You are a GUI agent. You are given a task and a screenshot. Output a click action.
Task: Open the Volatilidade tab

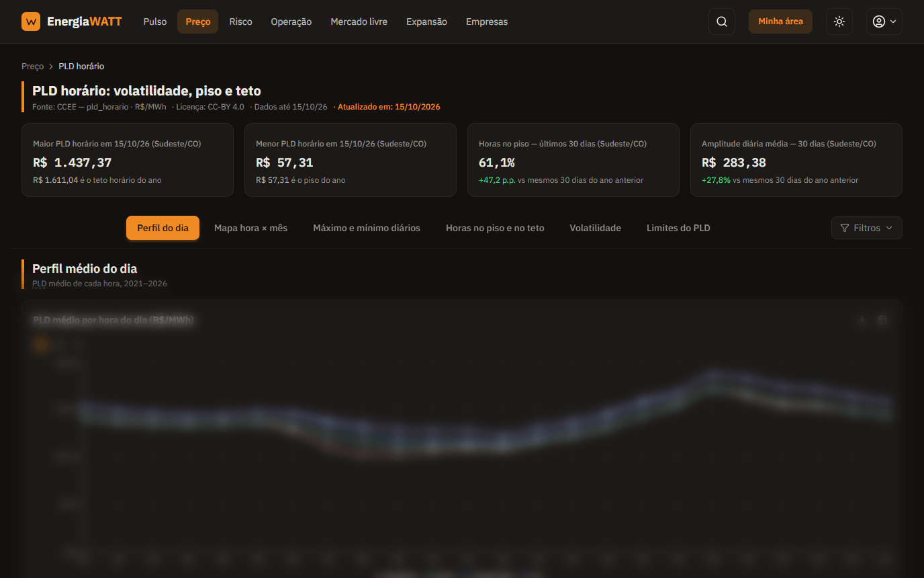(x=596, y=228)
